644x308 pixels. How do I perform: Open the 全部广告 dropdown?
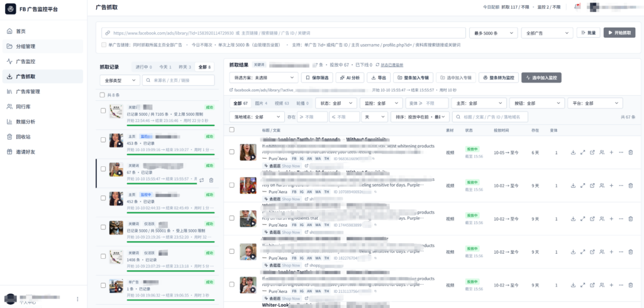tap(547, 33)
